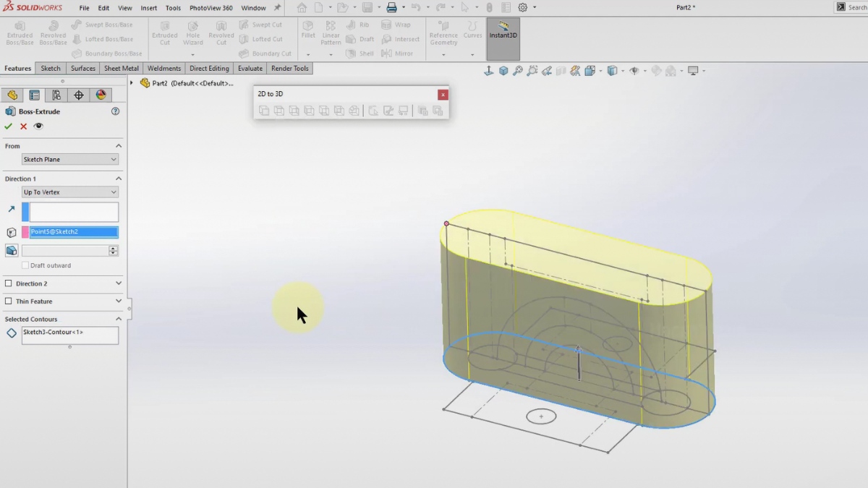
Task: Open View Settings monitor icon
Action: tap(693, 71)
